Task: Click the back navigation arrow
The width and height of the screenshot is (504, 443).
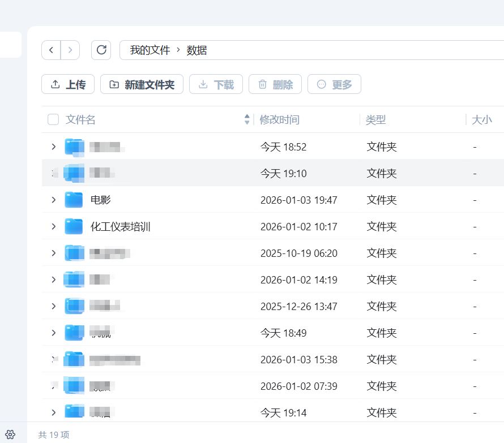Action: 51,50
